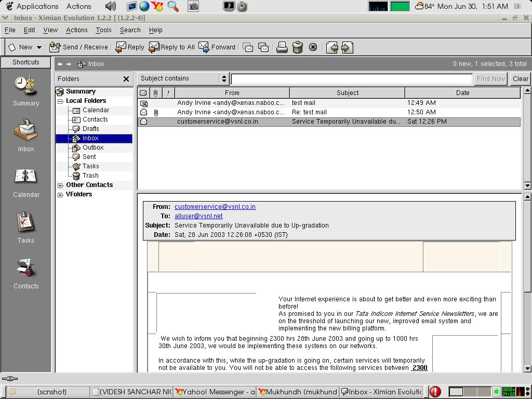Viewport: 532px width, 399px height.
Task: Expand the Other Contacts folder tree
Action: pos(60,185)
